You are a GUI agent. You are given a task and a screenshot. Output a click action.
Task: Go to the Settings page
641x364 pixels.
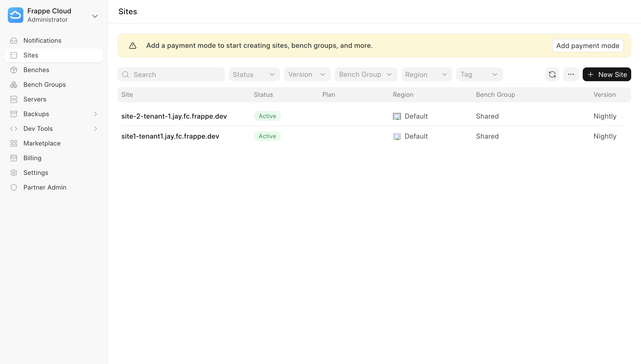click(36, 172)
